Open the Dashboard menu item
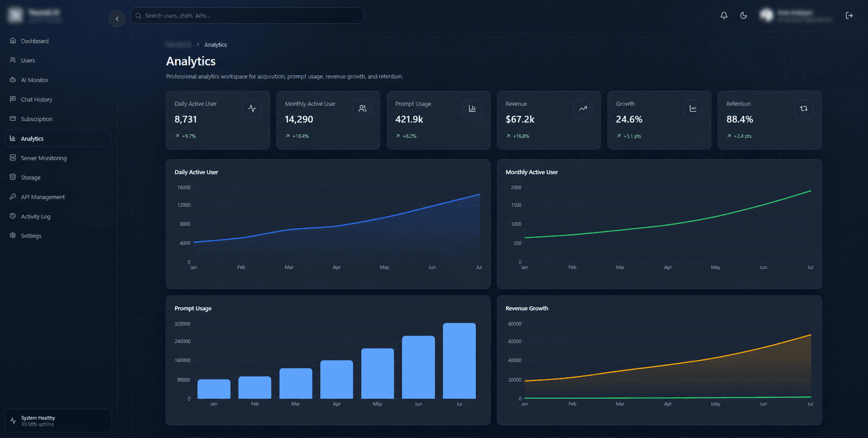The width and height of the screenshot is (868, 438). [58, 41]
